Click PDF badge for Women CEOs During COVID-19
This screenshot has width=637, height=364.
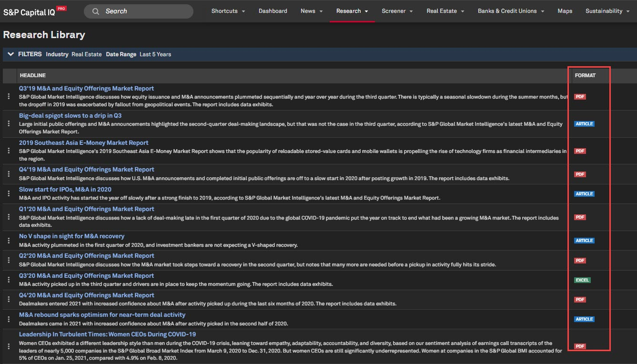579,346
